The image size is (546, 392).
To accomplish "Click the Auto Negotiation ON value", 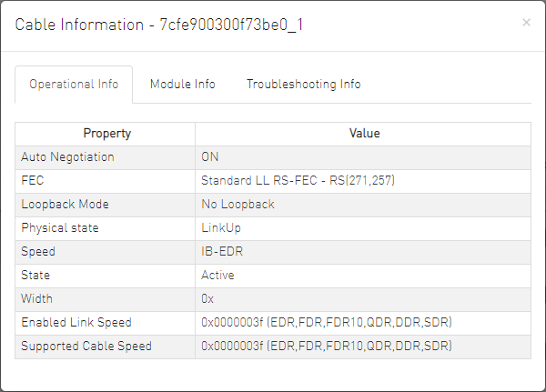I will click(x=210, y=157).
